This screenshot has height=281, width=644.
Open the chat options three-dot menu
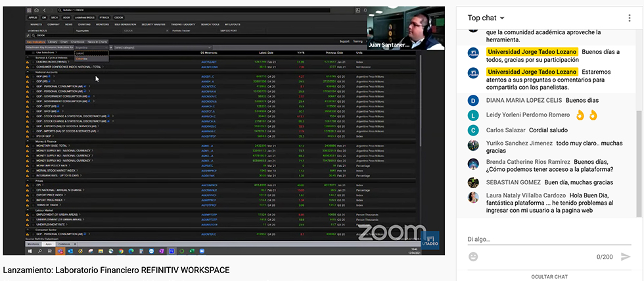[x=628, y=18]
